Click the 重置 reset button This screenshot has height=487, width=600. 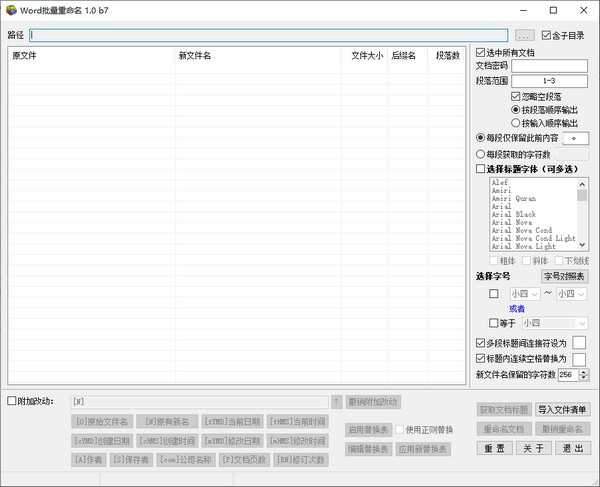495,448
